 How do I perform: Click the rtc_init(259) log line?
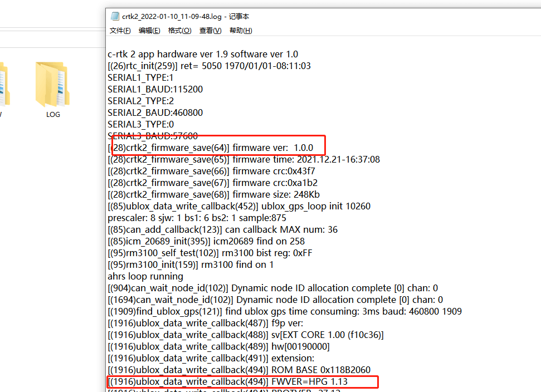(209, 66)
